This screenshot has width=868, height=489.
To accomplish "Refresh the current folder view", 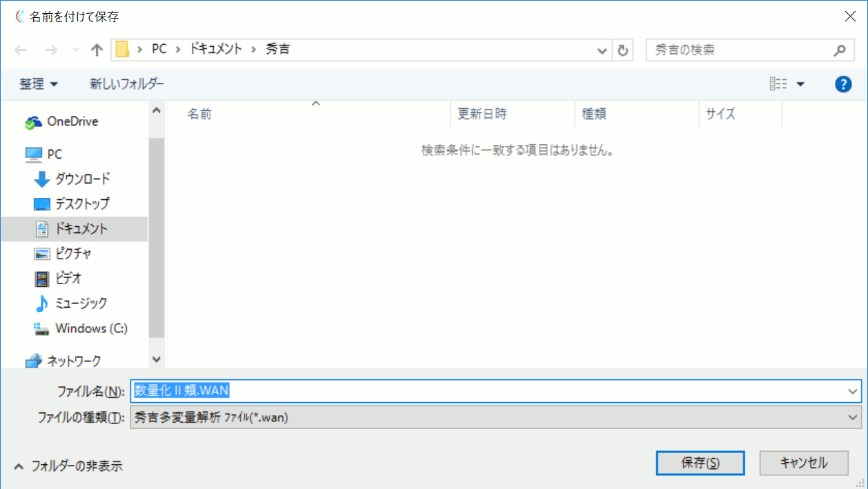I will coord(622,50).
